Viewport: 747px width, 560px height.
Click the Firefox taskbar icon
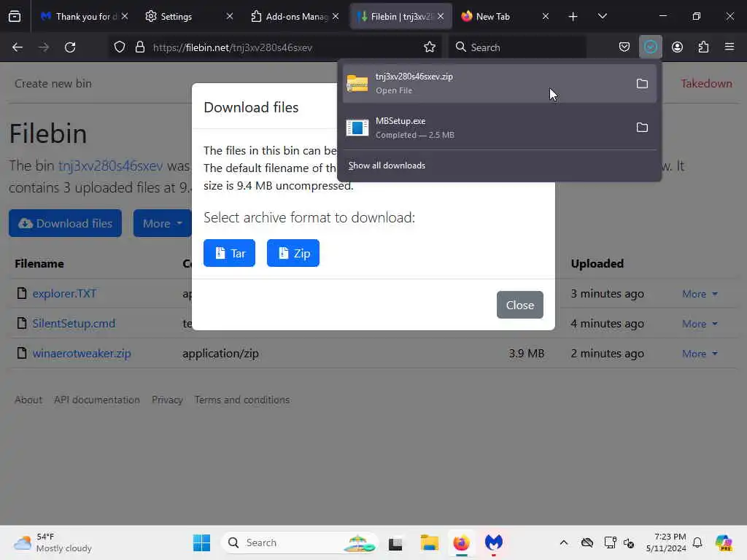461,542
